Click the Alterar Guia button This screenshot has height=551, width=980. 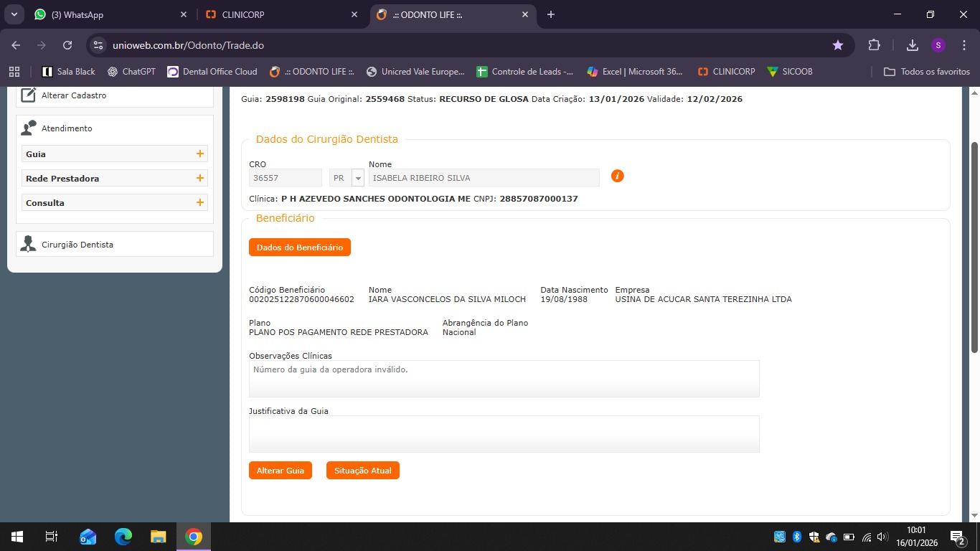280,471
